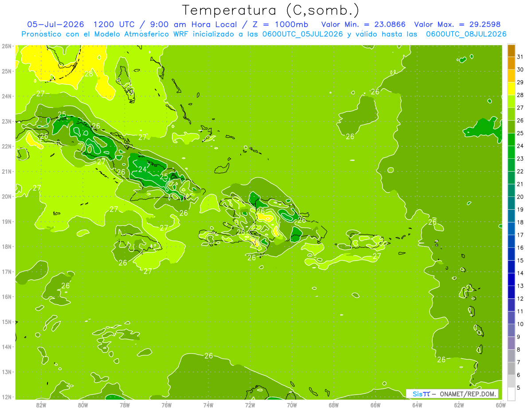Screen dimensions: 532x411
Task: Click the title 'Temperatura (C,somb.)'
Action: pos(271,10)
